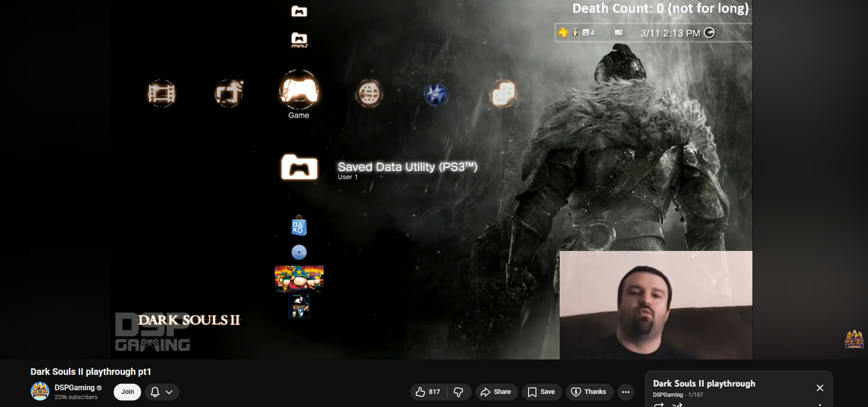This screenshot has width=868, height=407.
Task: Click the minis game folder icon
Action: pos(299,40)
